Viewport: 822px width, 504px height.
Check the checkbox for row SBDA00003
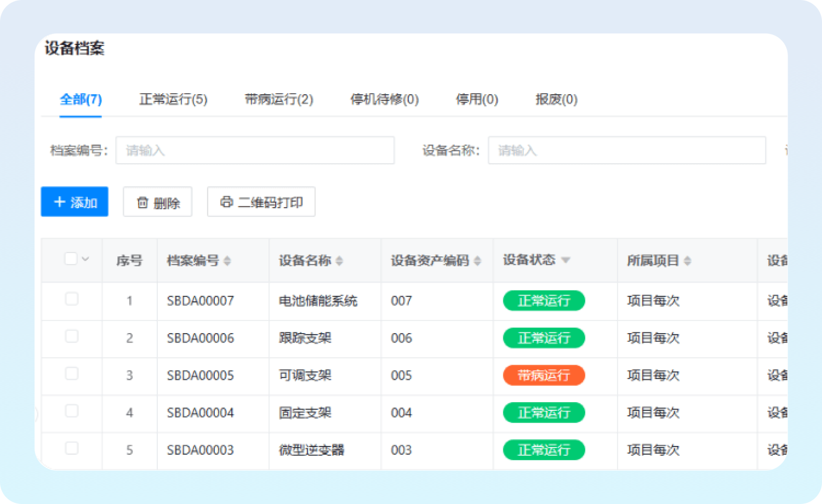pyautogui.click(x=72, y=448)
